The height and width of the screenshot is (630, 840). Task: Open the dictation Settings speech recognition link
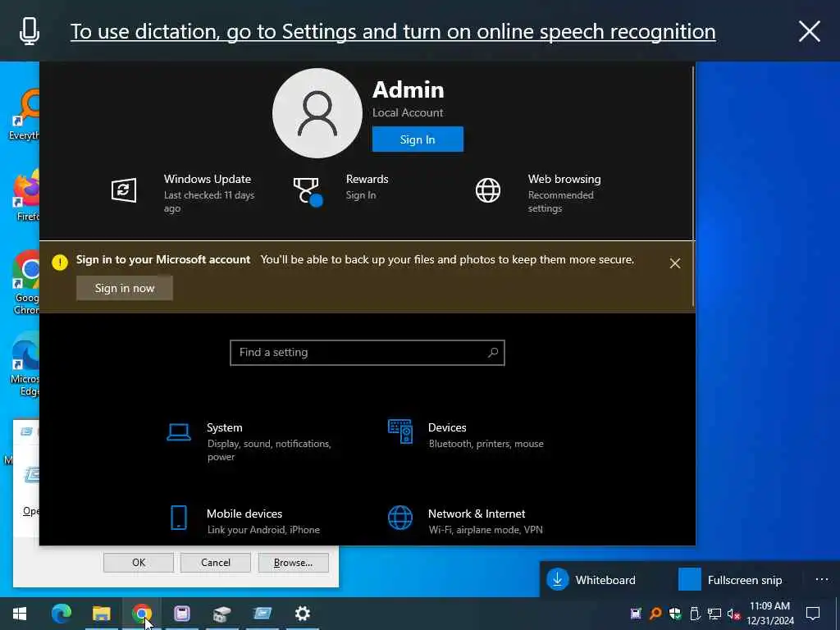(x=393, y=32)
